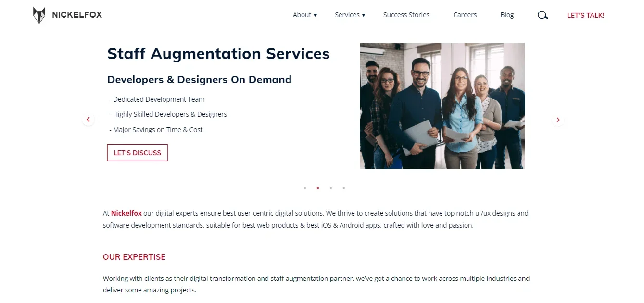Expand the About dropdown menu
Screen dimensions: 644x303
click(x=304, y=15)
